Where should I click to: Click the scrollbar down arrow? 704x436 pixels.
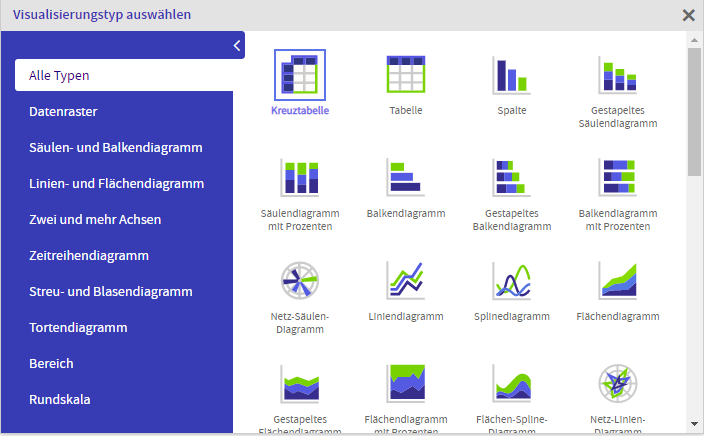(694, 423)
